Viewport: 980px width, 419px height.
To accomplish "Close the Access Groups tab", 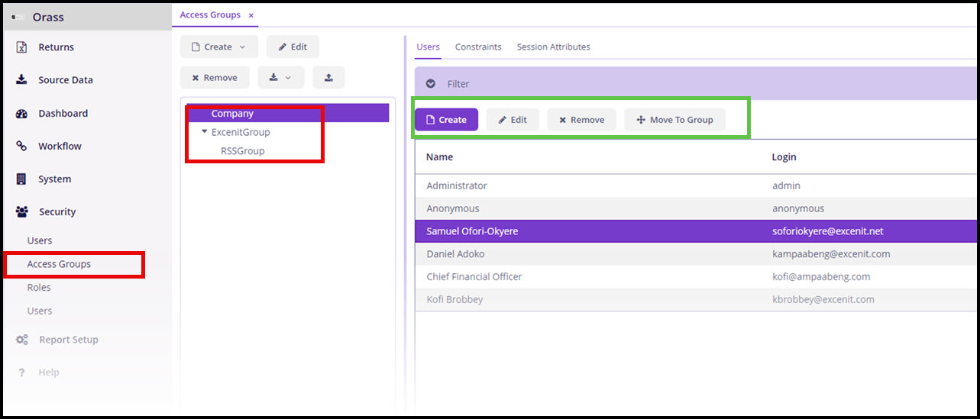I will 251,15.
